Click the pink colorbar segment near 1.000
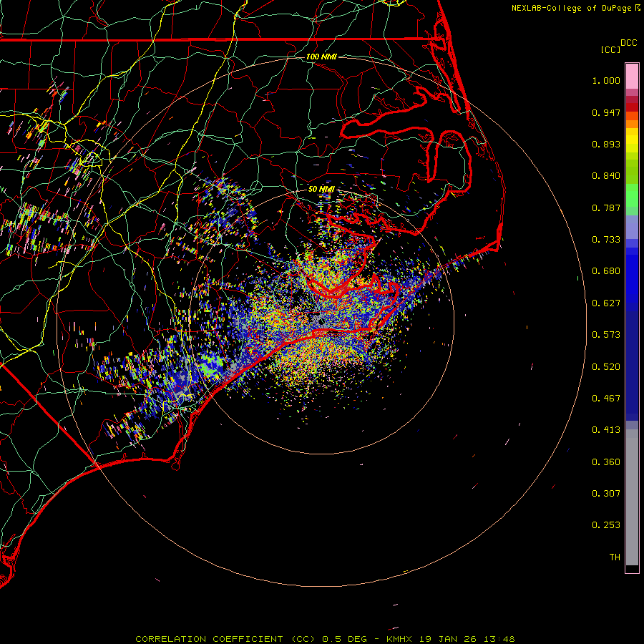This screenshot has height=644, width=644. point(632,77)
